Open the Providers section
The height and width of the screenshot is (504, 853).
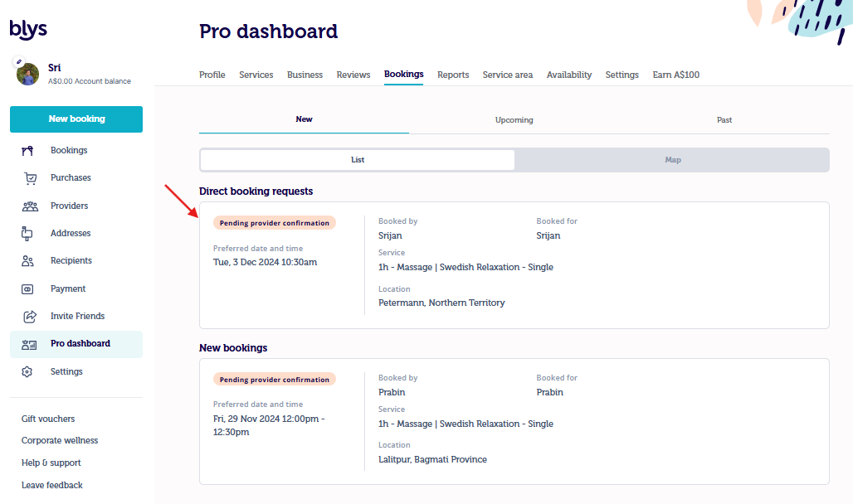69,206
